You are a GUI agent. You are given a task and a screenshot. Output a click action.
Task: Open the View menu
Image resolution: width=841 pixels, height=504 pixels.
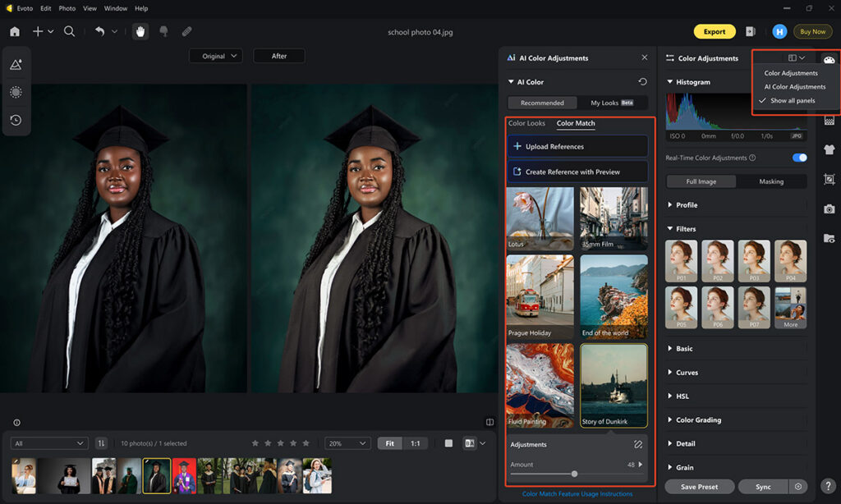[x=90, y=8]
